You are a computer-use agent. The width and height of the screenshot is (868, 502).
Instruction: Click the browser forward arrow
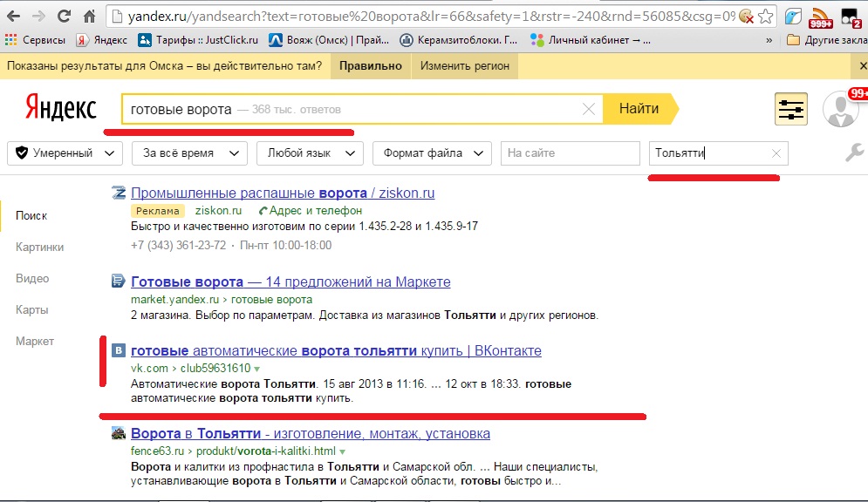point(38,17)
